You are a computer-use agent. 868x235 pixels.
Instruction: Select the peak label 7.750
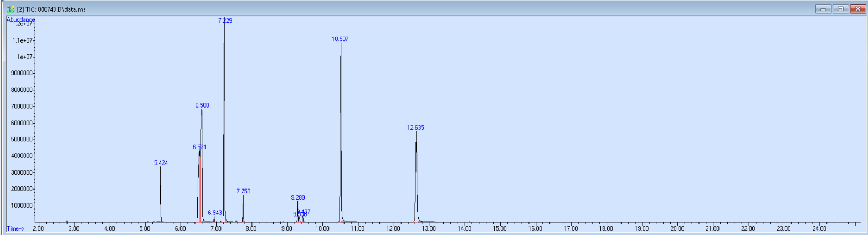coord(243,191)
